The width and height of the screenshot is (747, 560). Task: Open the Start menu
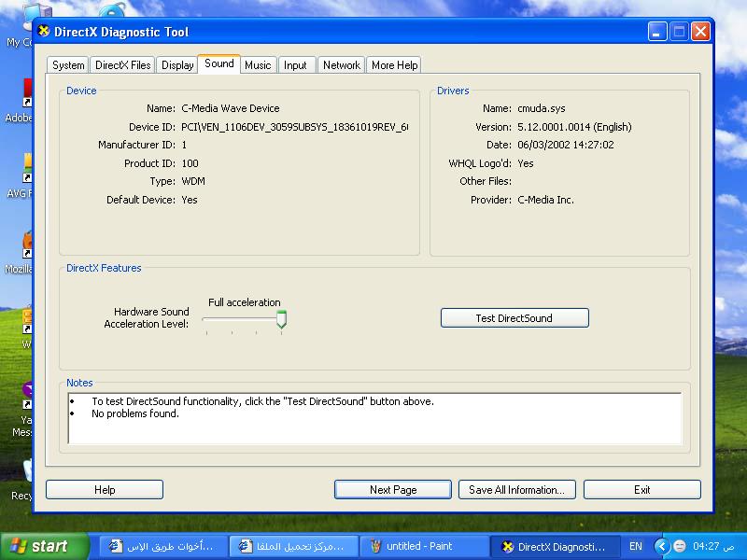click(44, 546)
